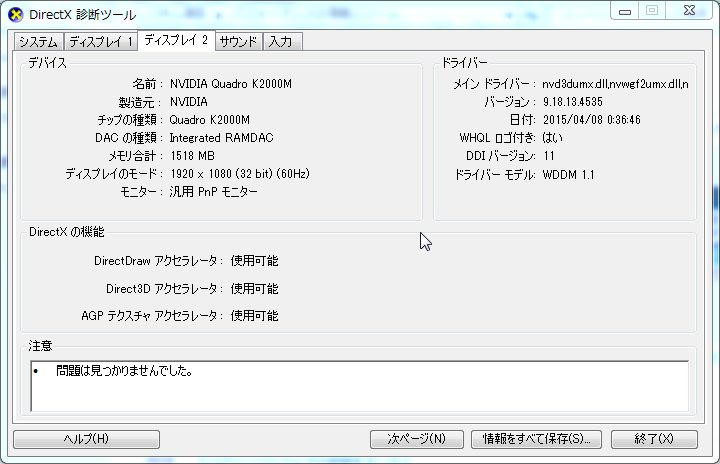Click the manufacturer value NVIDIA

(x=188, y=102)
